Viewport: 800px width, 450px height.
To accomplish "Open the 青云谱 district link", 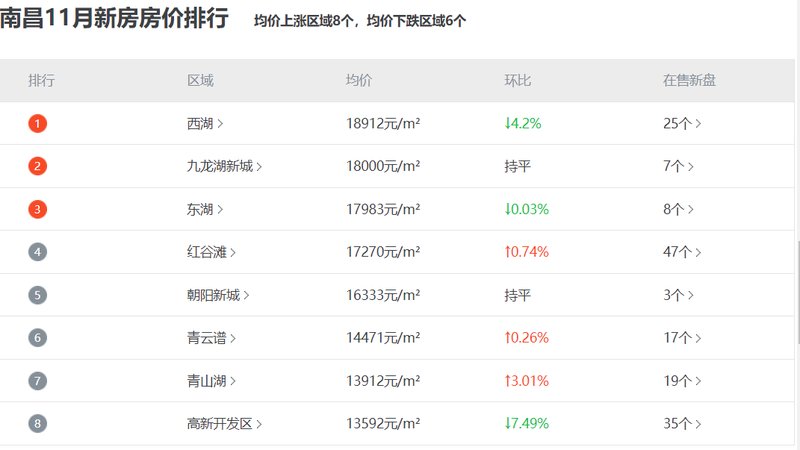I will coord(211,338).
